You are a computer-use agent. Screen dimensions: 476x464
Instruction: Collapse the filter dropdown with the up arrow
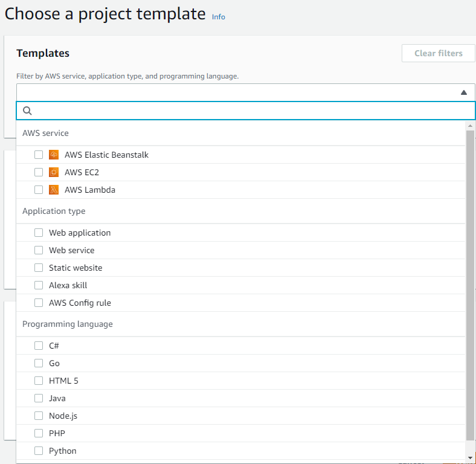tap(463, 92)
